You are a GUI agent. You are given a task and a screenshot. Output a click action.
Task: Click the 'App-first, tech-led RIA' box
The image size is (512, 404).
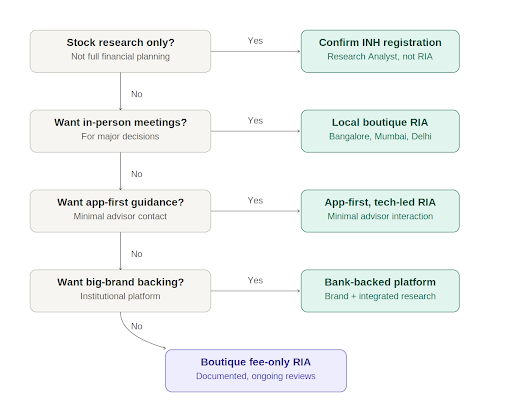point(380,211)
